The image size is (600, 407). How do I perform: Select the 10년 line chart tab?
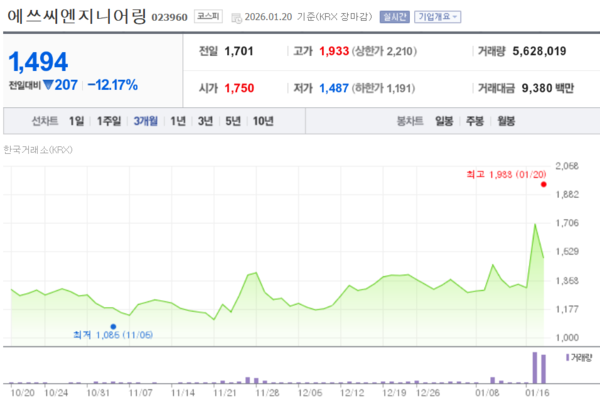click(x=263, y=121)
